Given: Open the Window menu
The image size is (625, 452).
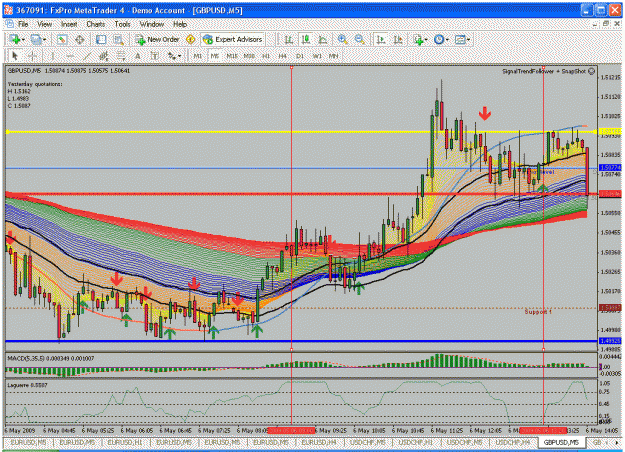Looking at the screenshot, I should (152, 24).
